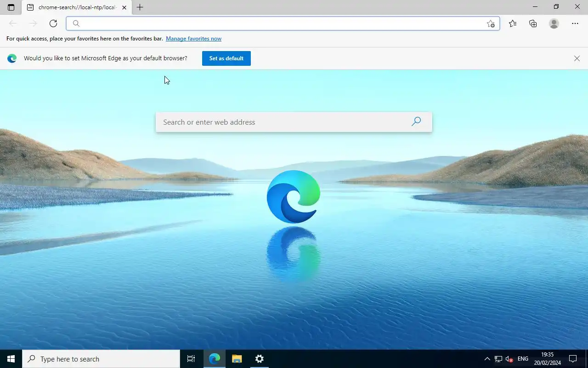Close the chrome-search local-ntp tab

(124, 7)
